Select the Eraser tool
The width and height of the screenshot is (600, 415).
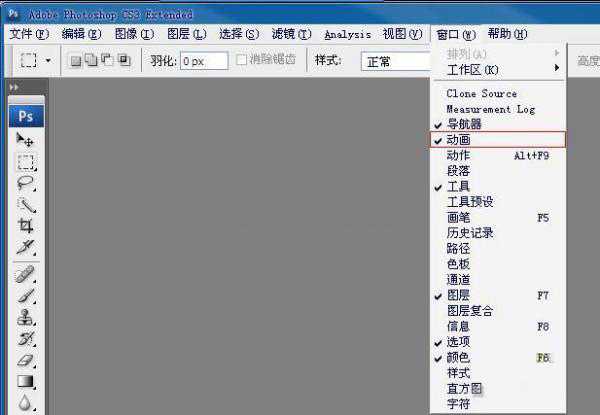pyautogui.click(x=26, y=360)
